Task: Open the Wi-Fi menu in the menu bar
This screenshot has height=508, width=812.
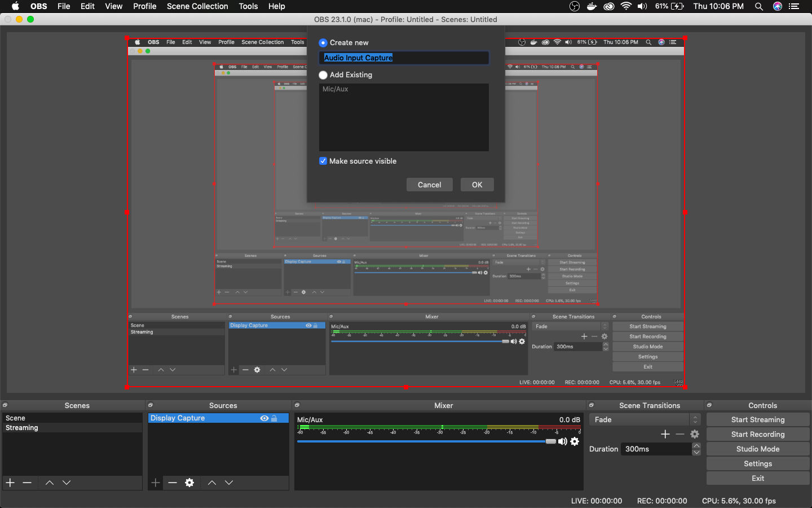Action: click(x=626, y=6)
